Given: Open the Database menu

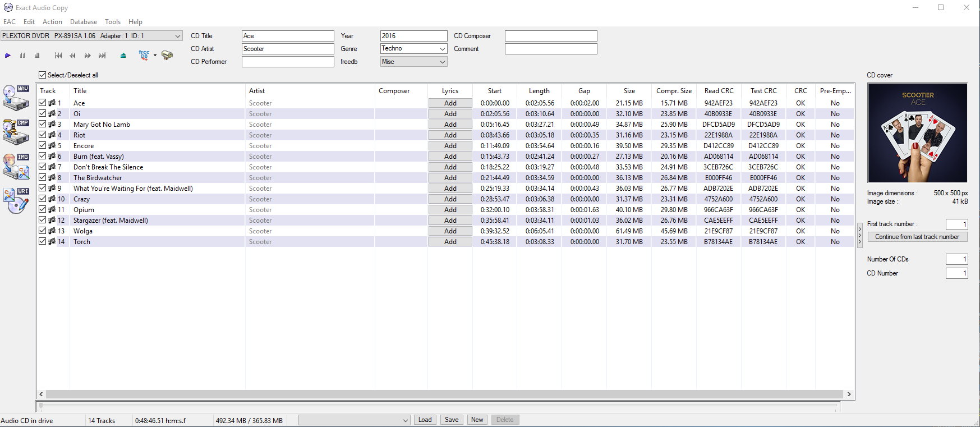Looking at the screenshot, I should [83, 22].
